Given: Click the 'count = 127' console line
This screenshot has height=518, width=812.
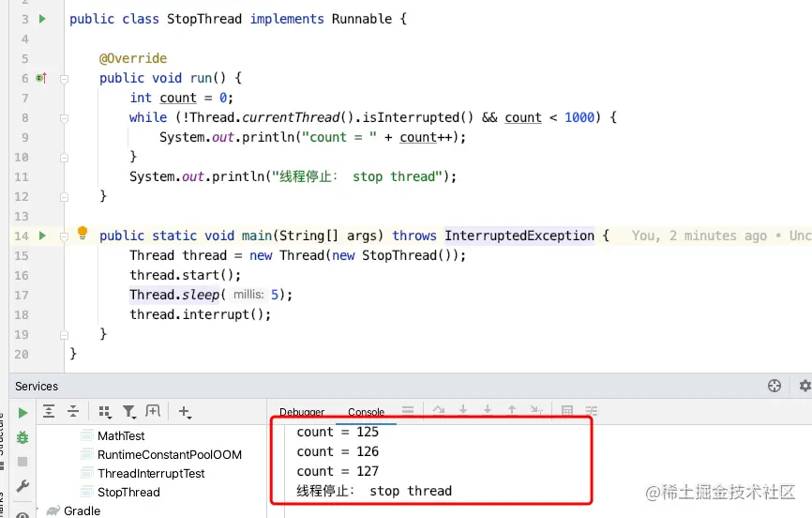Looking at the screenshot, I should (338, 471).
